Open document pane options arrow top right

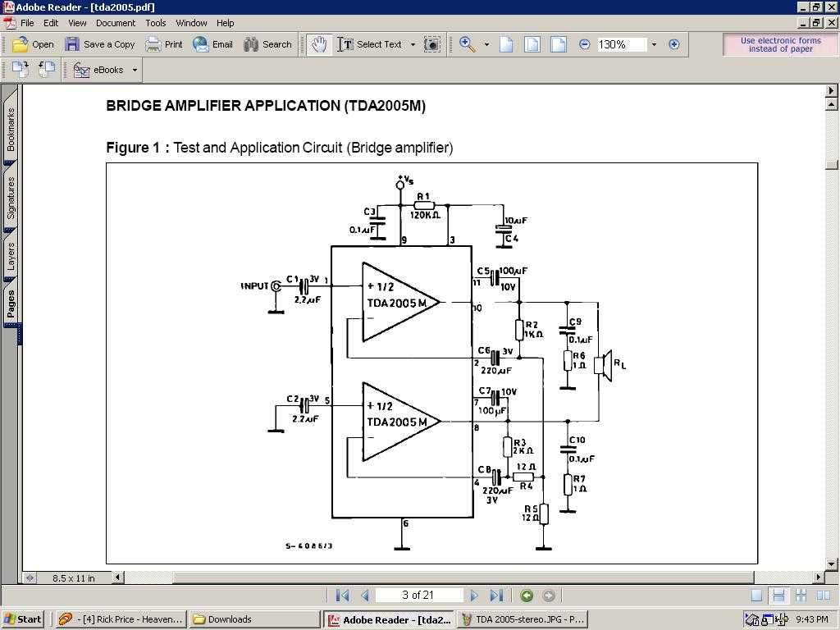pos(832,90)
